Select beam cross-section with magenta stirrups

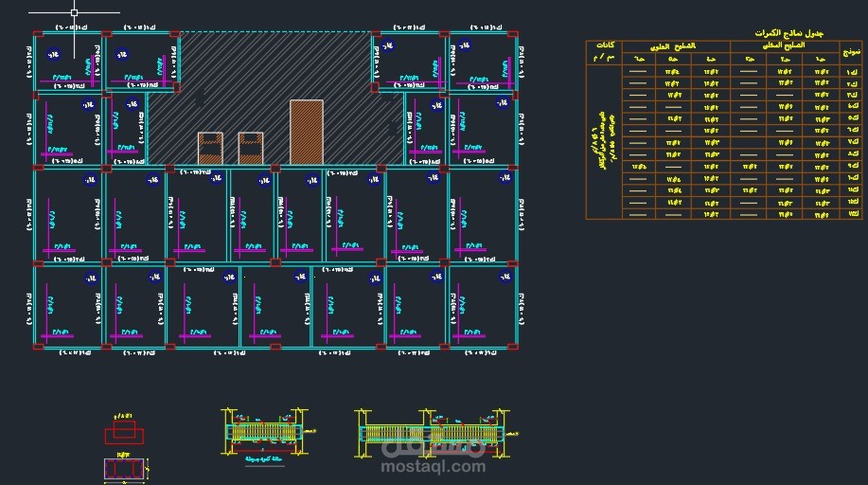pos(124,469)
